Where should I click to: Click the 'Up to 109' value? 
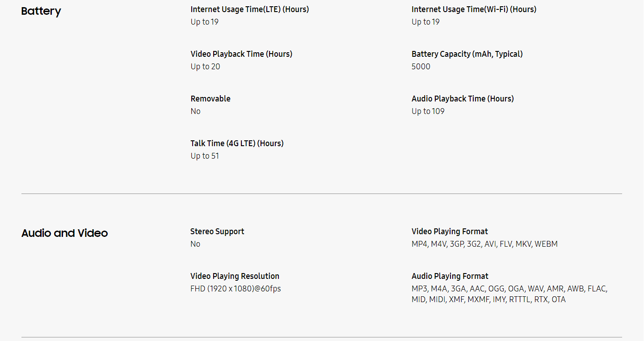(x=428, y=111)
